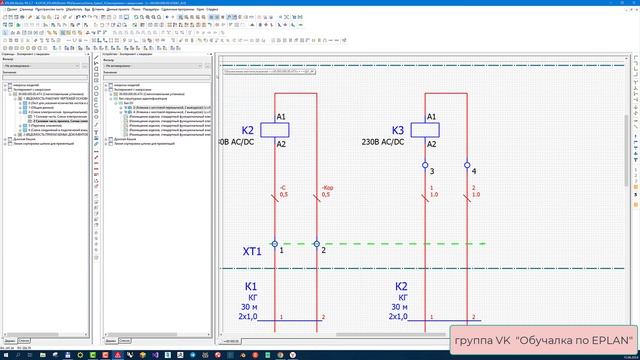Select the Polygon tool in vertical graphics toolbar
This screenshot has width=640, height=360.
point(96,69)
